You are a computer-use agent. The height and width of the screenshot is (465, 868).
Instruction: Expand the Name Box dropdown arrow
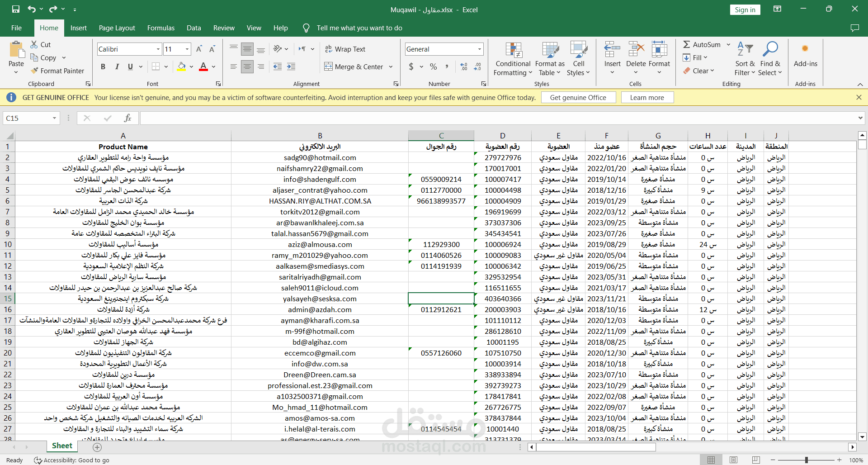tap(54, 118)
